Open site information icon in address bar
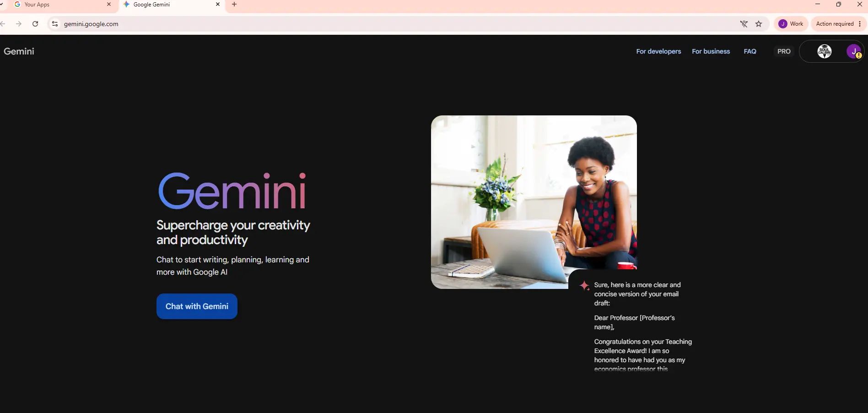 click(55, 24)
